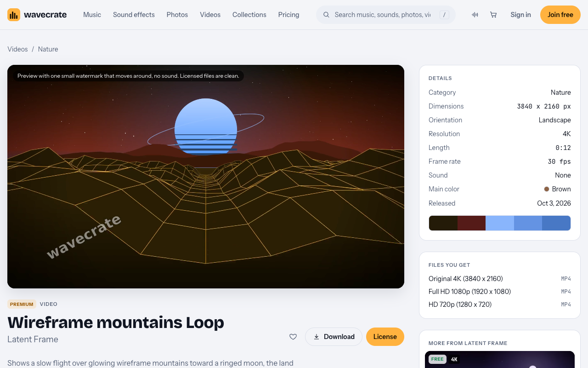Select the Original 4K (3840 x 2160) file row
Screen dimensions: 588x368
point(500,279)
